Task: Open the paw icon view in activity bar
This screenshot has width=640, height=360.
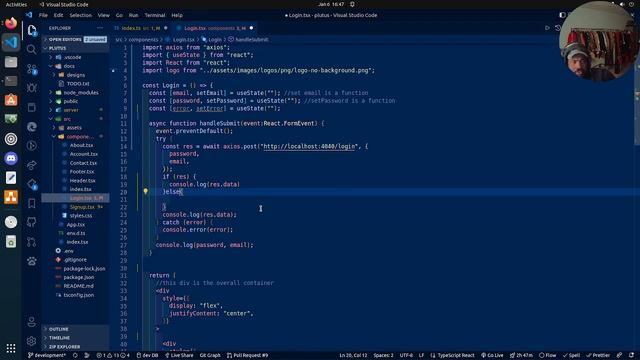Action: point(31,261)
